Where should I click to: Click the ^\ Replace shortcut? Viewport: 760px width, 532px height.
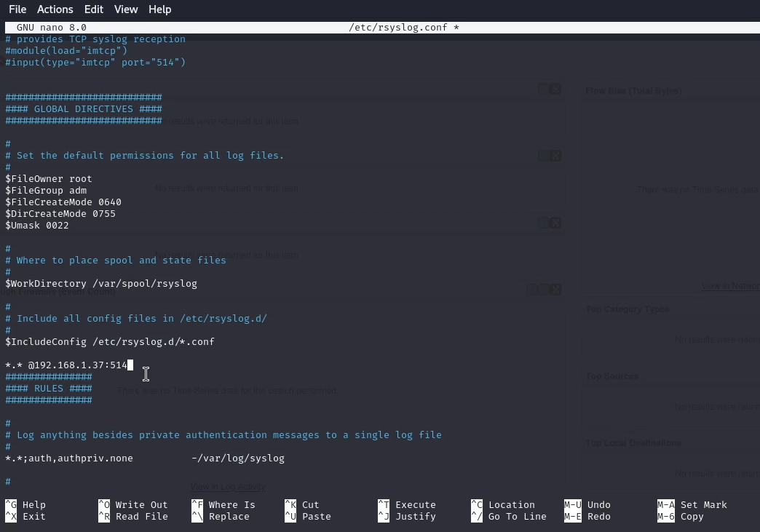(221, 517)
